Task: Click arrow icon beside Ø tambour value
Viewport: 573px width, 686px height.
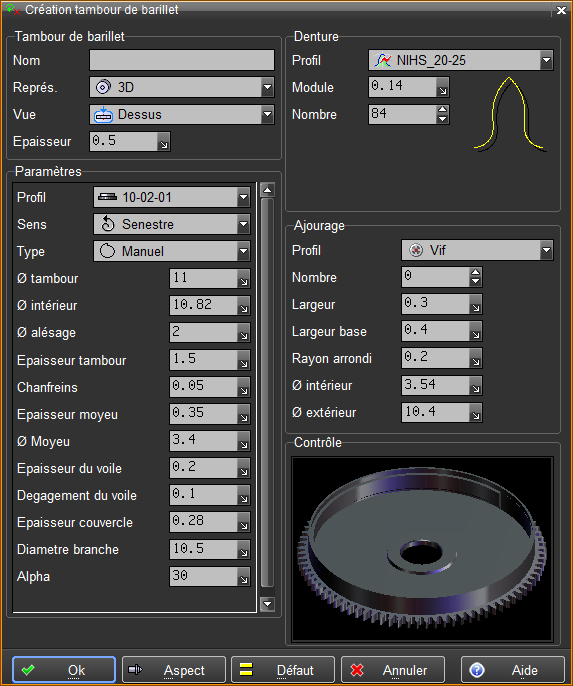Action: [x=244, y=281]
